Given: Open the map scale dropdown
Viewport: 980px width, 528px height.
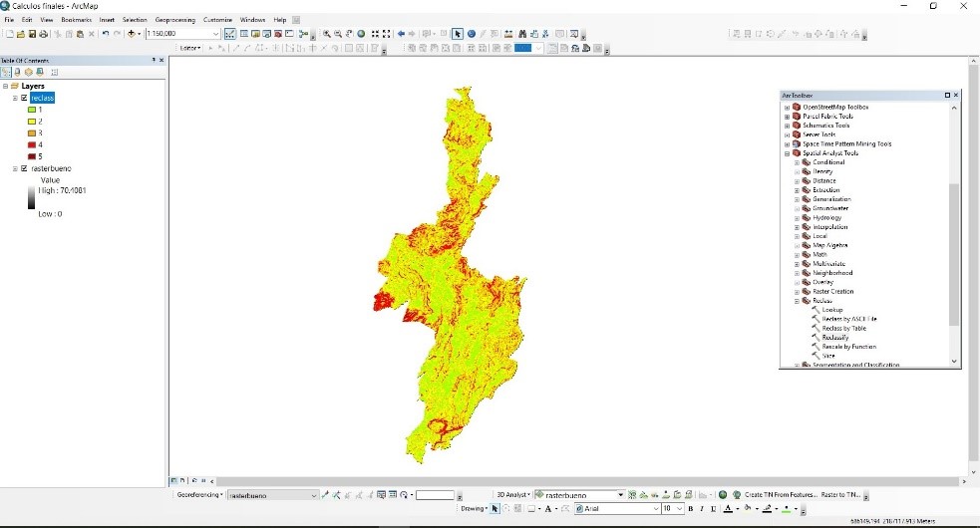Looking at the screenshot, I should point(215,34).
